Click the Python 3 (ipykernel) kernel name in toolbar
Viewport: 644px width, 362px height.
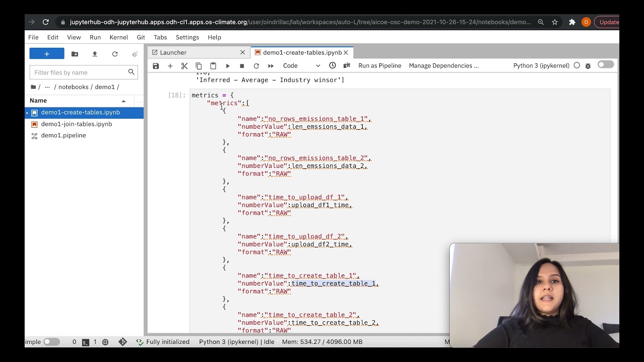tap(541, 66)
